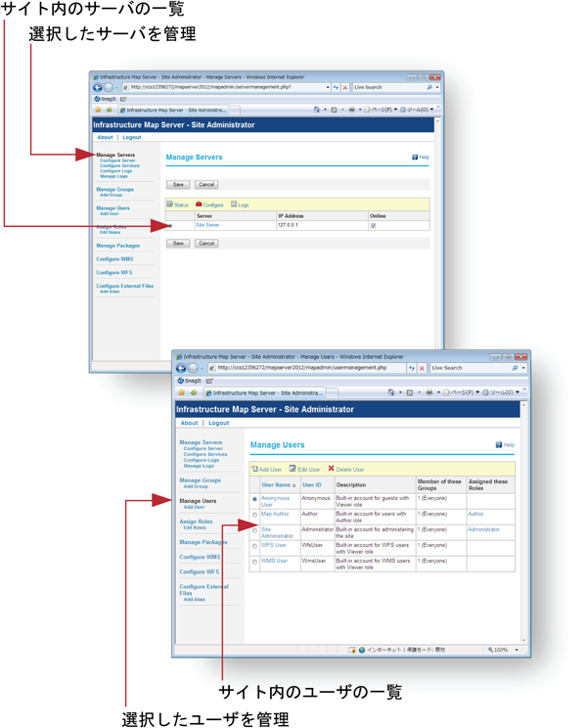Click Live Search field in Manage Servers window

(389, 87)
